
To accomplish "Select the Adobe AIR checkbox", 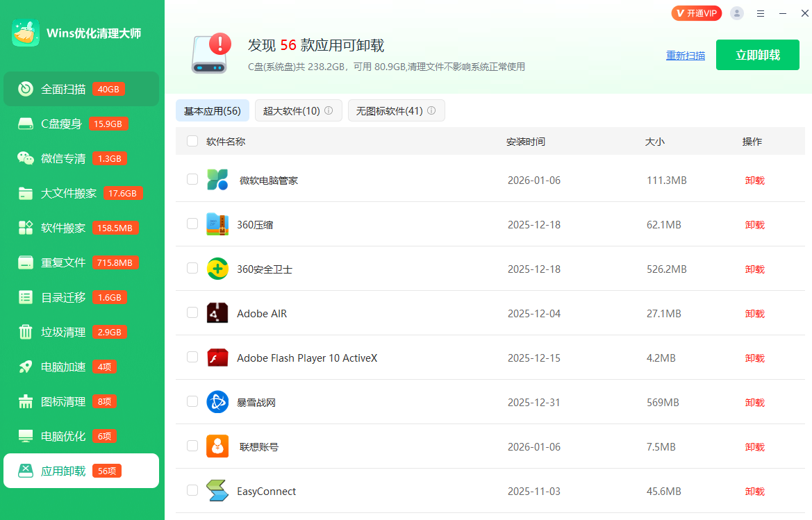I will pos(192,312).
